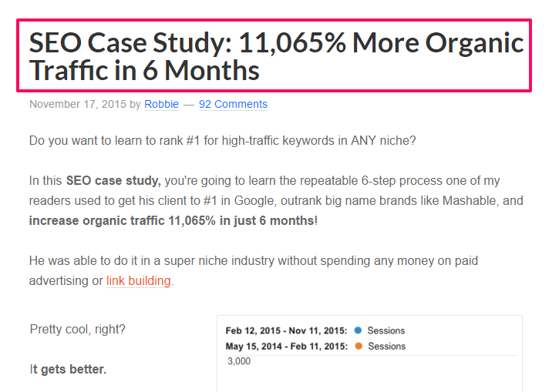Click the Sessions label beside orange dot
The width and height of the screenshot is (559, 392).
click(387, 347)
